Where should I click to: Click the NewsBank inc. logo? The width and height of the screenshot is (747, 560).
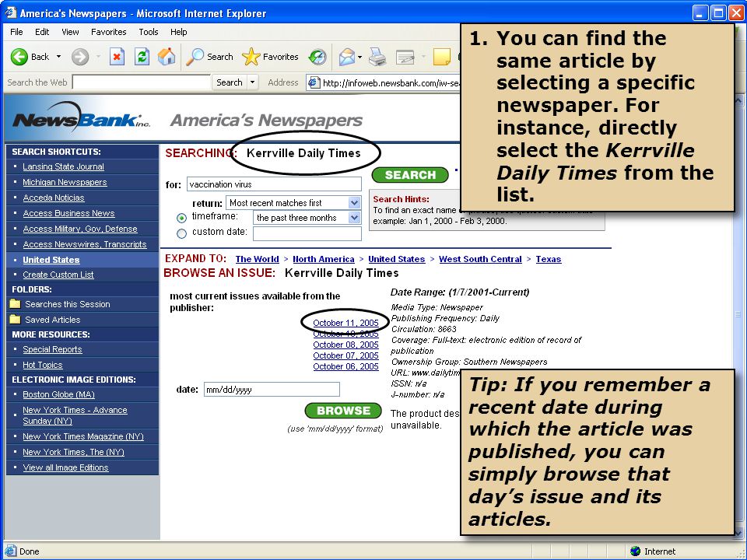tap(81, 117)
